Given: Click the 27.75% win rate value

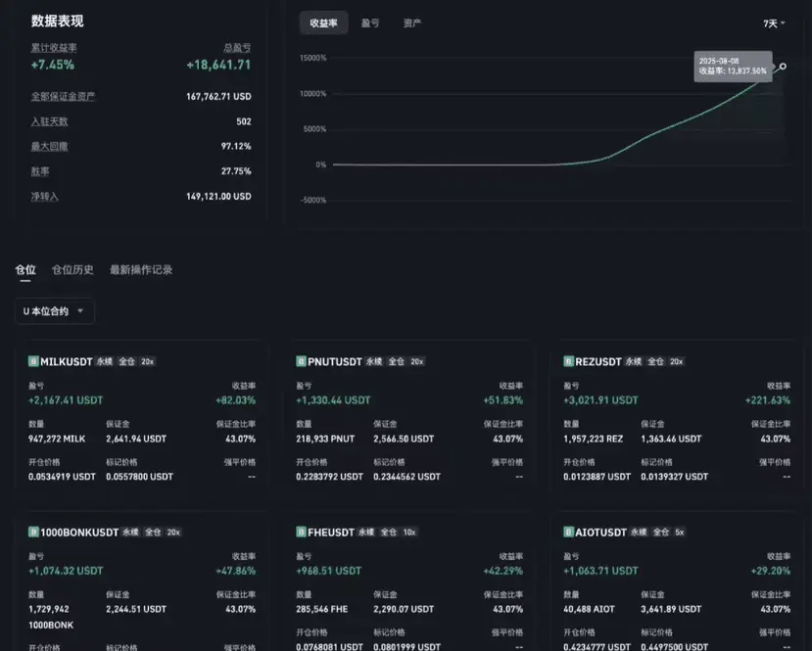Looking at the screenshot, I should point(236,171).
